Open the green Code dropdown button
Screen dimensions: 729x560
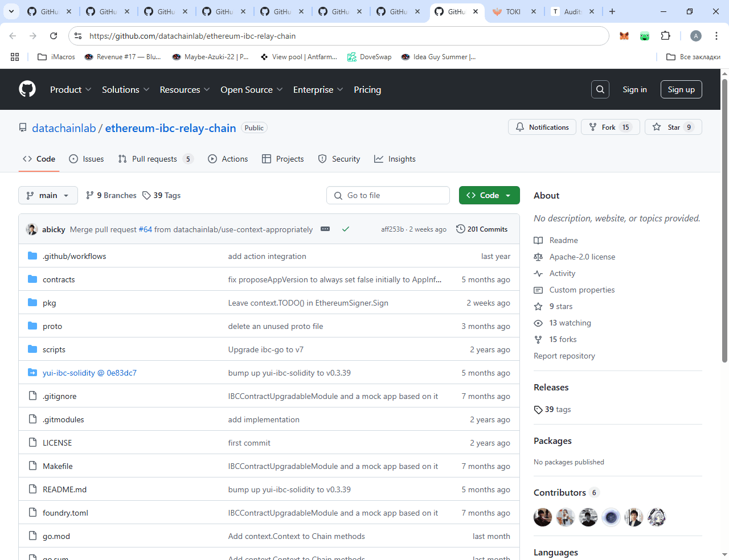coord(489,195)
